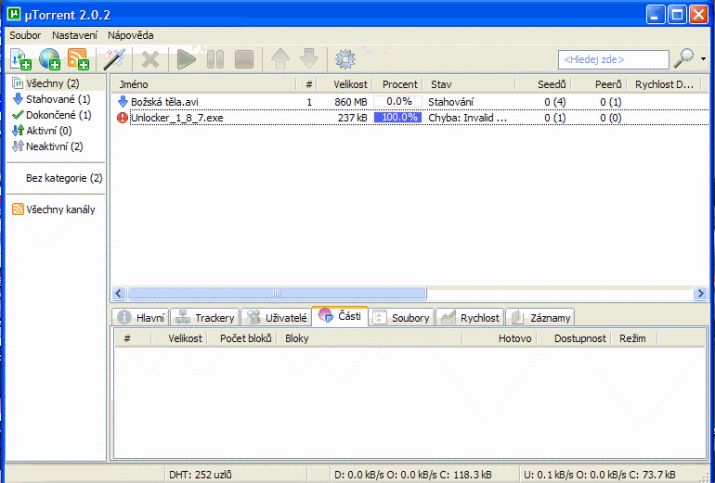Switch to Rychlost tab
Viewport: 715px width, 483px height.
471,317
